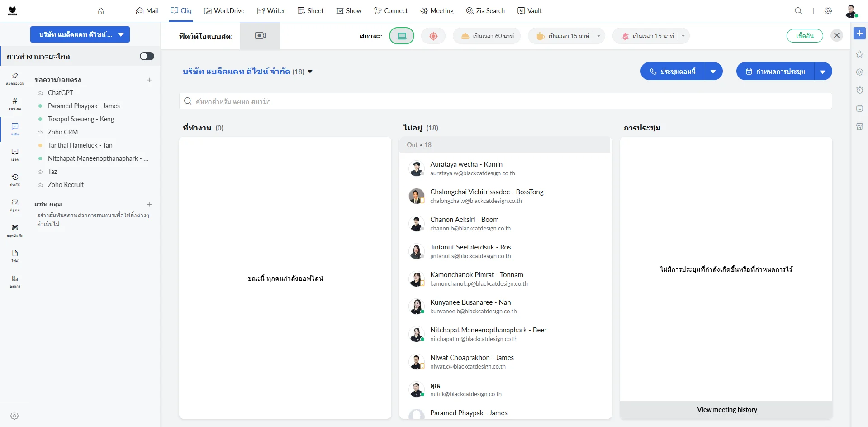This screenshot has height=427, width=868.
Task: Set status to the red target icon
Action: [x=433, y=36]
